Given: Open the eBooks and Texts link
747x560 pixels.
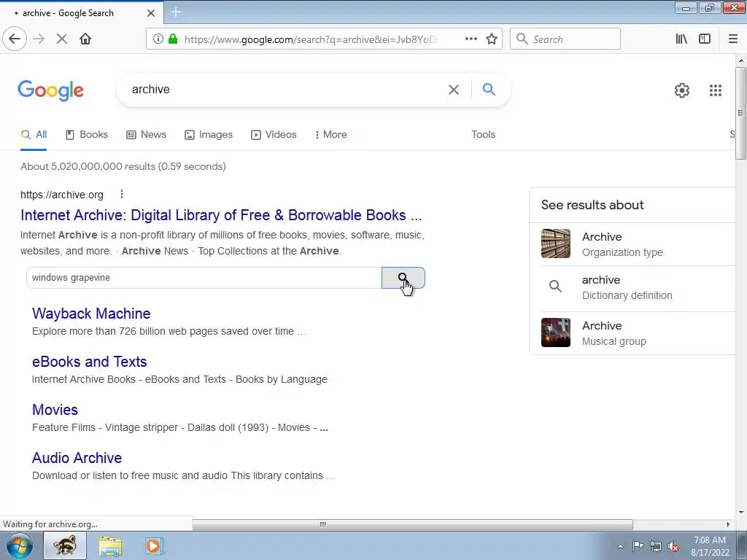Looking at the screenshot, I should coord(89,362).
